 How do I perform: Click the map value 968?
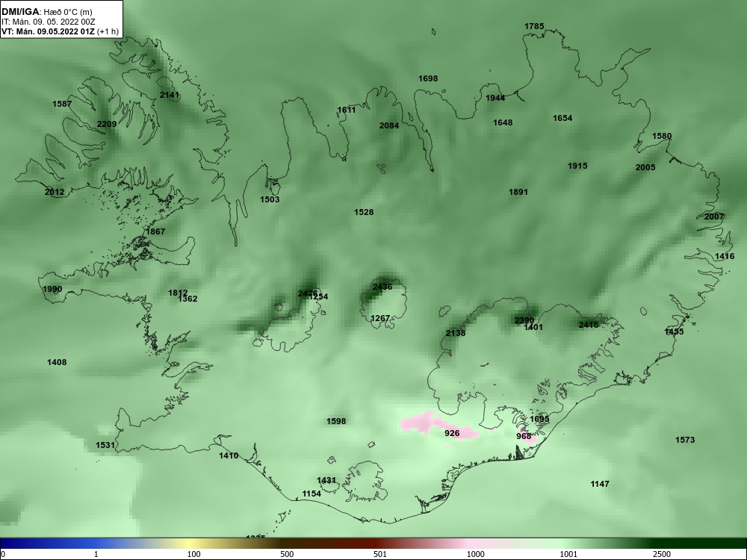click(x=524, y=436)
